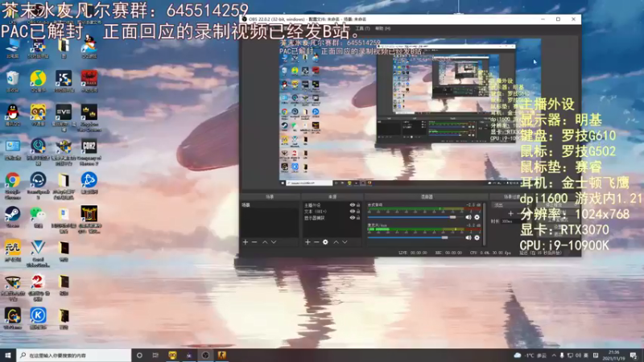Show hidden system tray icons
The image size is (644, 362).
(554, 356)
